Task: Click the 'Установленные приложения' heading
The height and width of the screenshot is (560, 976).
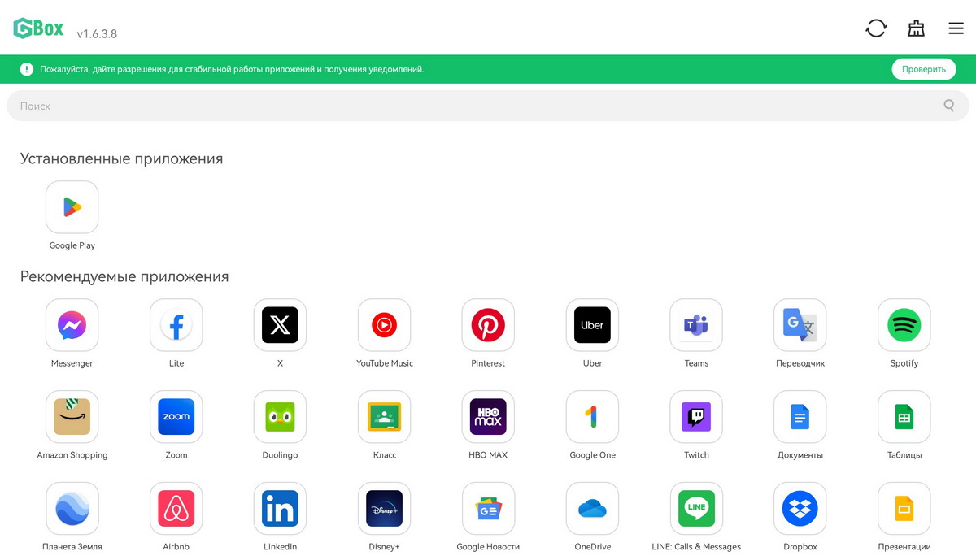Action: point(121,158)
